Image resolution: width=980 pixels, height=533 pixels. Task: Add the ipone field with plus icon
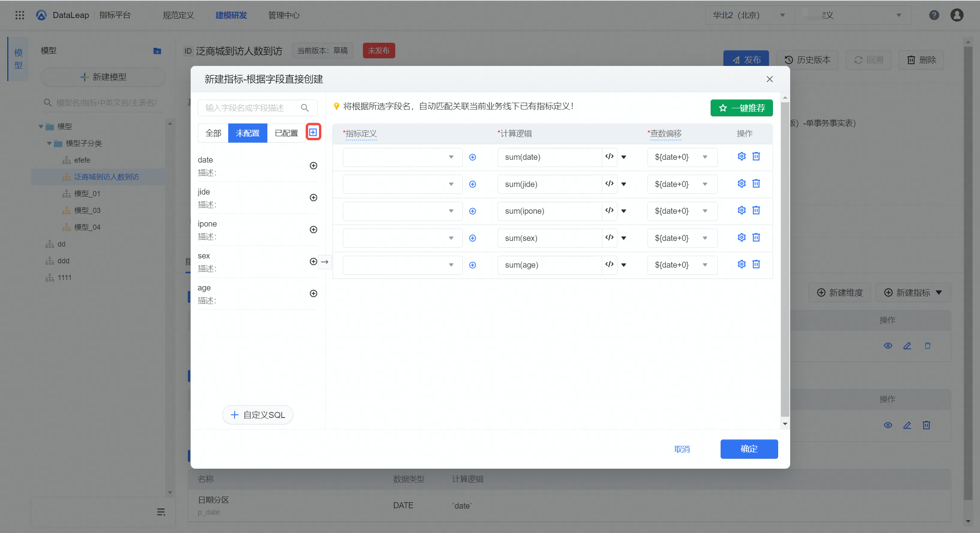point(313,229)
